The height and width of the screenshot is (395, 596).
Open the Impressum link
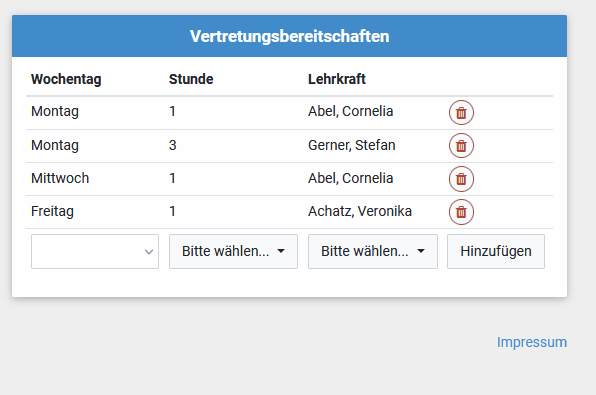tap(532, 342)
